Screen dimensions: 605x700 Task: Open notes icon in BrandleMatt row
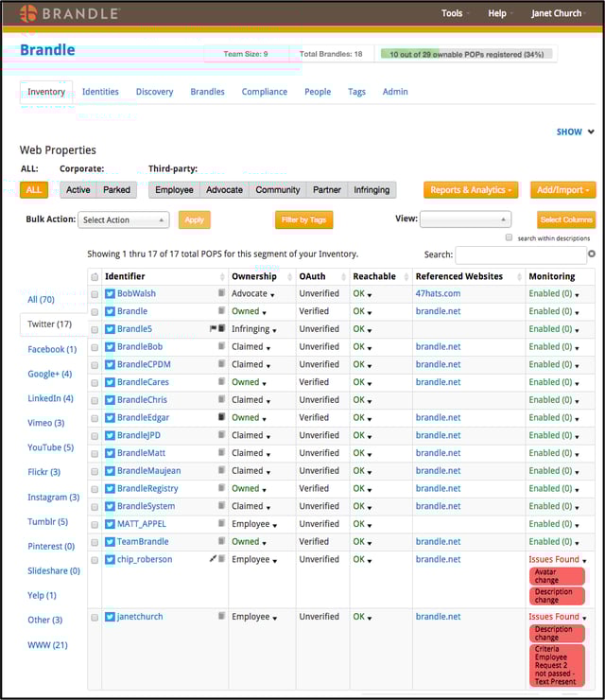(221, 452)
